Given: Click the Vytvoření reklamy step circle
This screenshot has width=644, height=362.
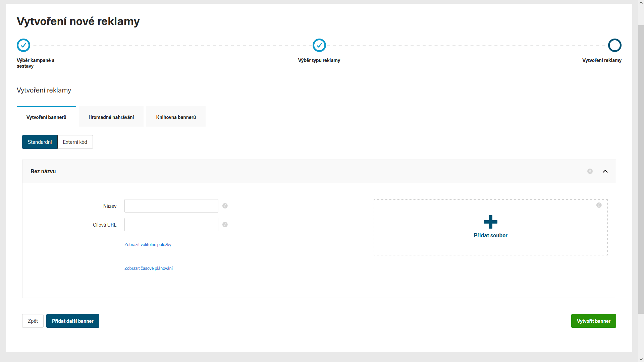Looking at the screenshot, I should (614, 45).
